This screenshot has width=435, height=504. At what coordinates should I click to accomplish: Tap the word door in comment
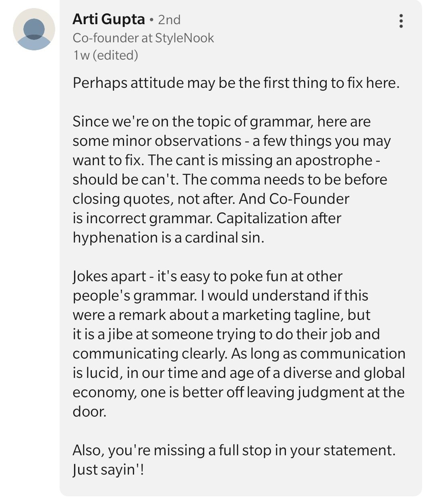[89, 412]
